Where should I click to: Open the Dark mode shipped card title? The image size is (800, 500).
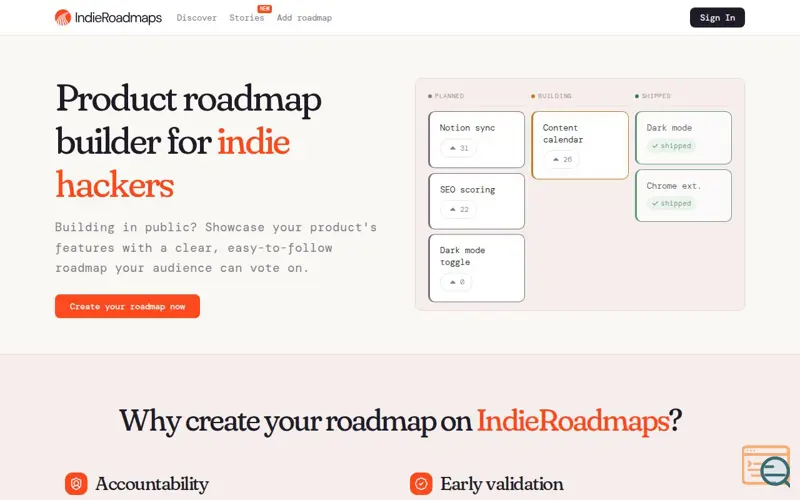(x=669, y=128)
